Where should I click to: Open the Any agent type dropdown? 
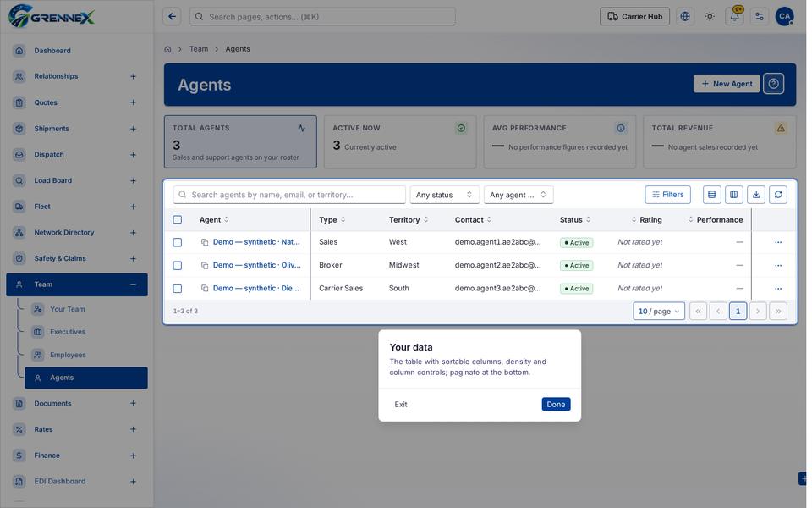pos(518,195)
